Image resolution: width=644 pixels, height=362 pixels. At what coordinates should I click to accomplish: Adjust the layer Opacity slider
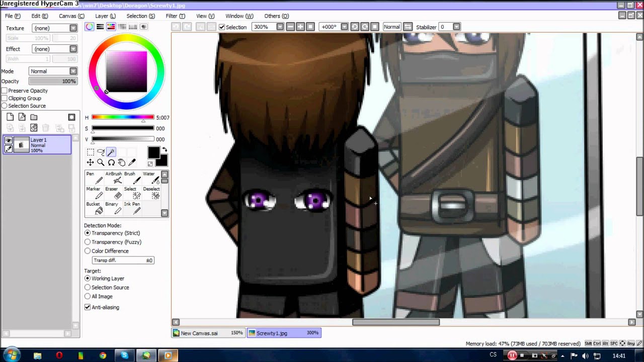point(53,81)
